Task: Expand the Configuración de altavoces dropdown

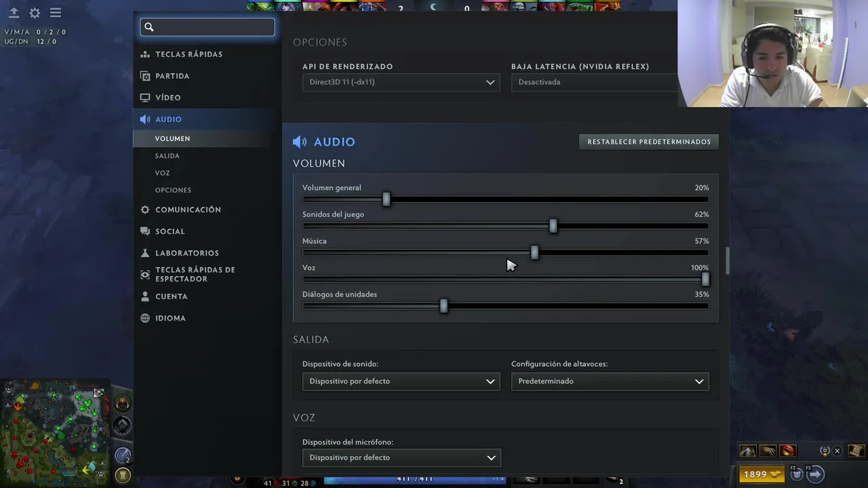Action: coord(610,381)
